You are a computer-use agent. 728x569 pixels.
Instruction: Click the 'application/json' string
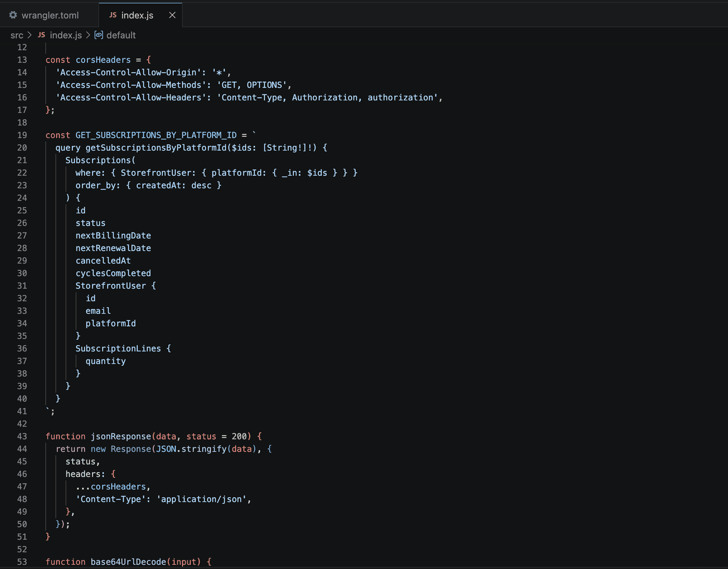tap(202, 499)
